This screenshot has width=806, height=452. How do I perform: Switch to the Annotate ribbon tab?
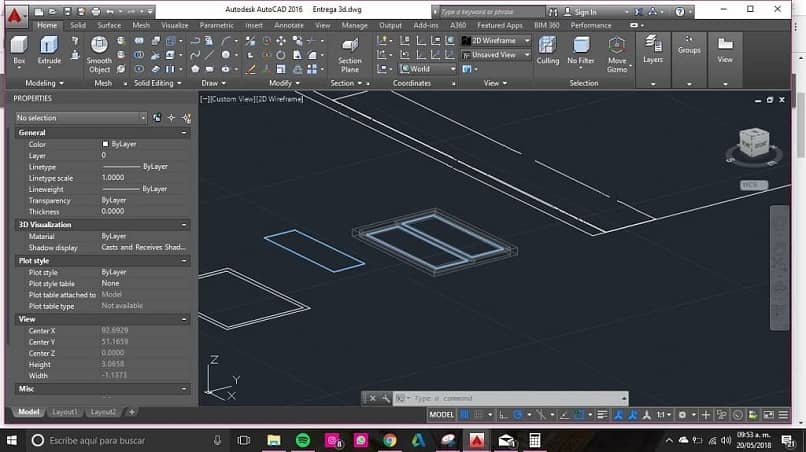(x=289, y=25)
